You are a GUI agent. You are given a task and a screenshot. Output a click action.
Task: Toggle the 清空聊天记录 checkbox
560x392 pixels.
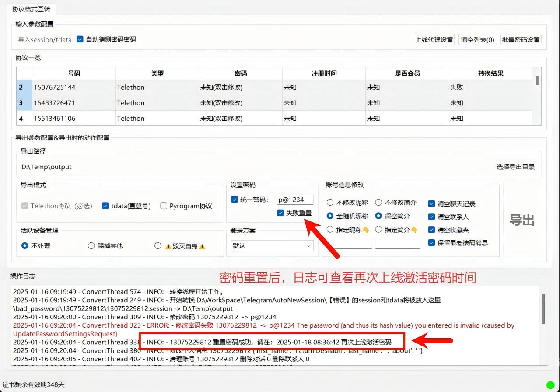click(x=431, y=203)
